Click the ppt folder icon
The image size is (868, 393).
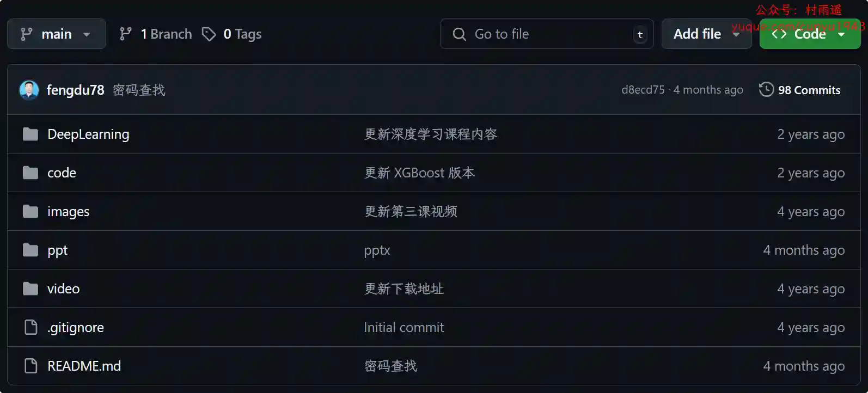coord(30,250)
